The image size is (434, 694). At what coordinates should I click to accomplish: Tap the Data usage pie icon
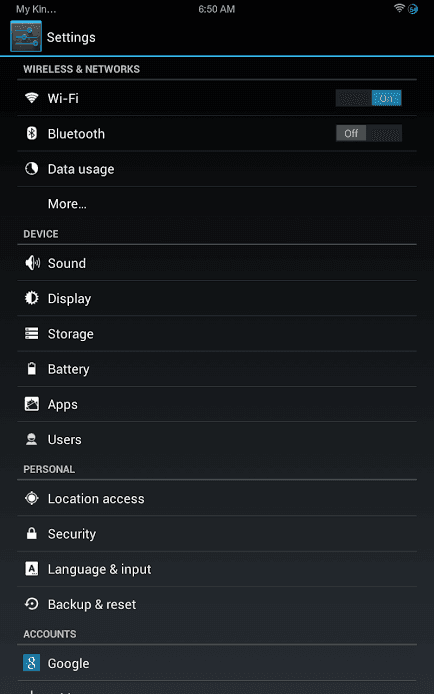coord(31,169)
